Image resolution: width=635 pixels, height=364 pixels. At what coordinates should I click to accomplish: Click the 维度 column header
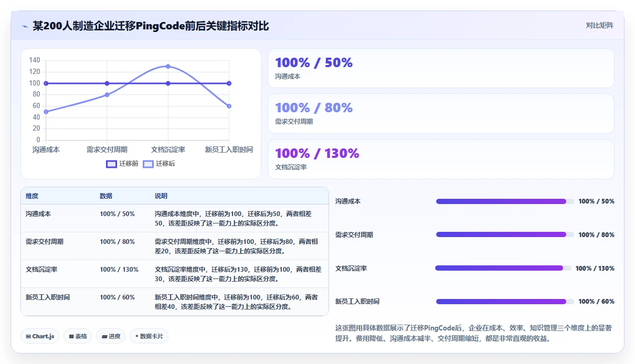point(32,196)
